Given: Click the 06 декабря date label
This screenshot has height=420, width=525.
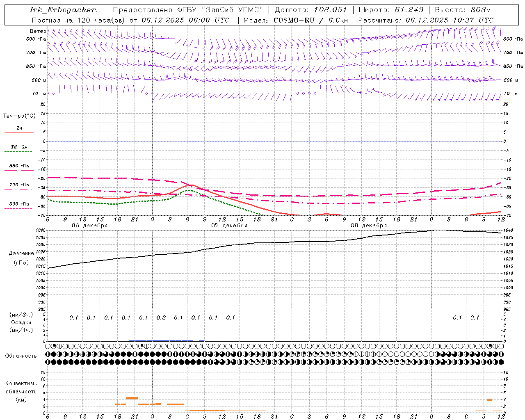Looking at the screenshot, I should tap(90, 225).
